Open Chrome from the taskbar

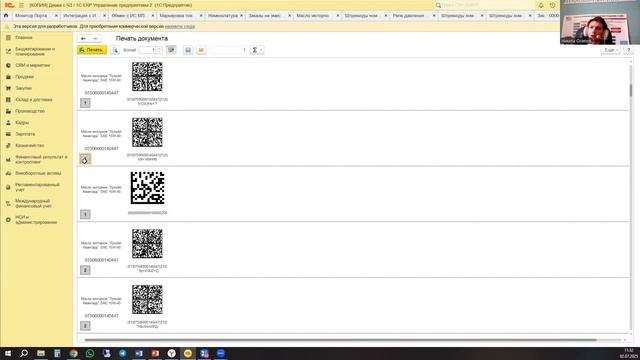click(x=73, y=353)
